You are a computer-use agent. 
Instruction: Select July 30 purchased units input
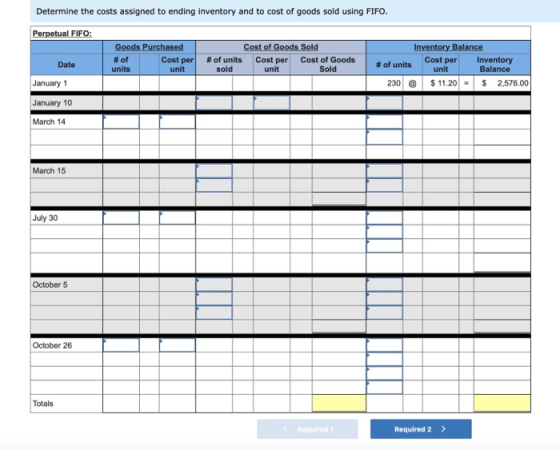click(121, 218)
